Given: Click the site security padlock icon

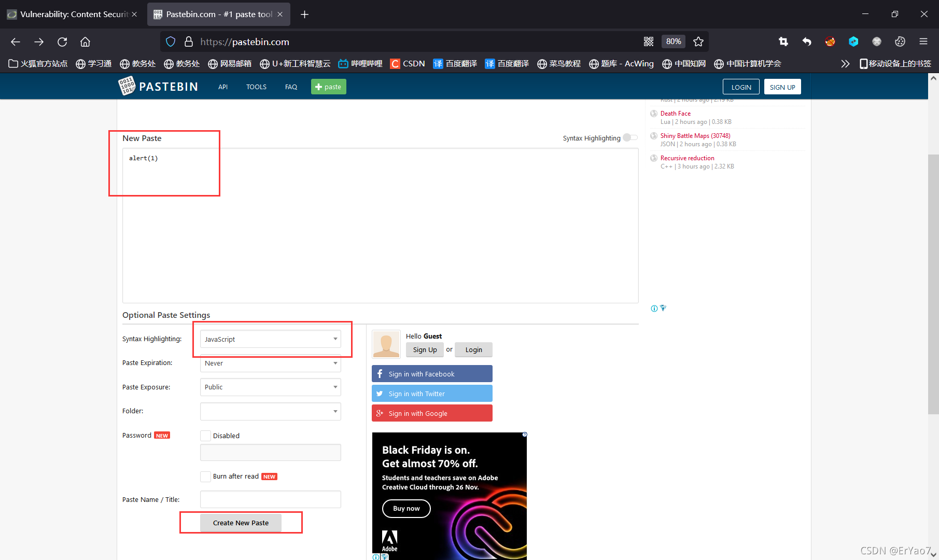Looking at the screenshot, I should tap(189, 41).
